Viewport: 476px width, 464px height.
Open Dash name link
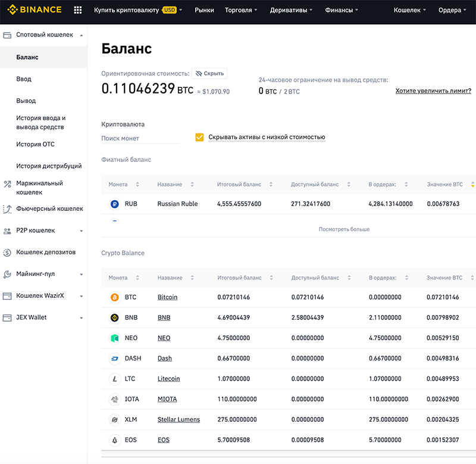165,359
